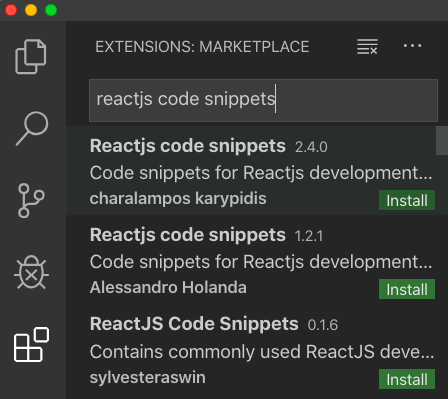Select the charalampos karypidis publisher name

pyautogui.click(x=178, y=199)
